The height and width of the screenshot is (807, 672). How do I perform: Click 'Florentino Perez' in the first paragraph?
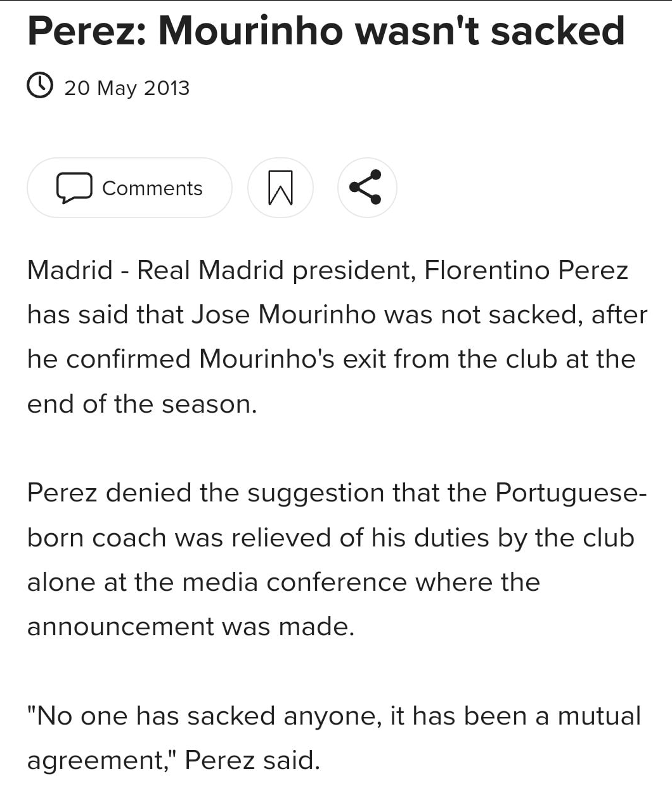coord(526,270)
